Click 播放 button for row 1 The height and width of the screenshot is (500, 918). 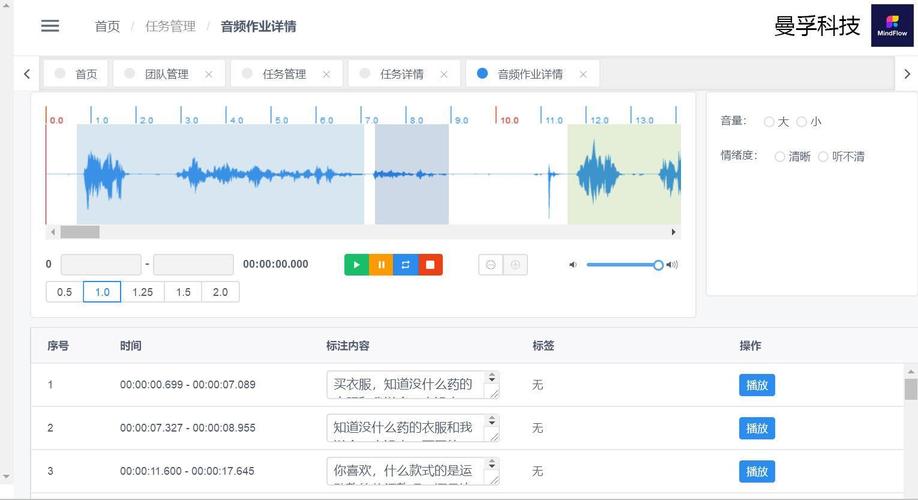click(756, 385)
